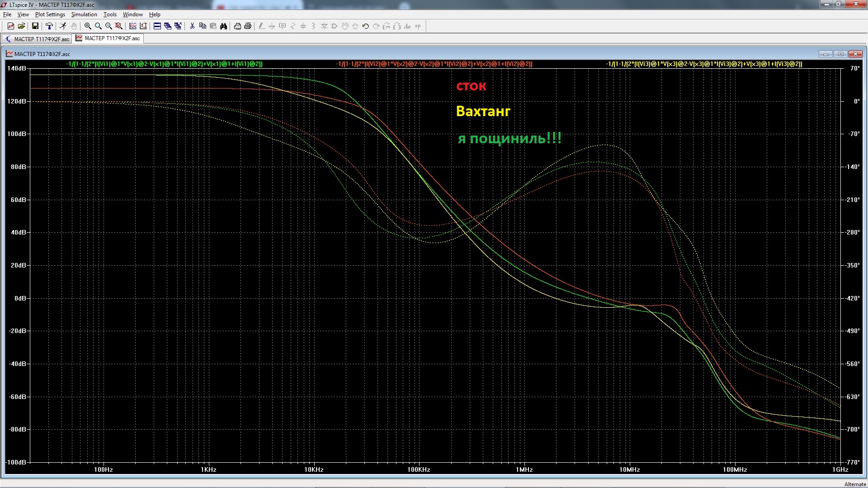Click the Tile windows horizontally icon

coord(157,26)
